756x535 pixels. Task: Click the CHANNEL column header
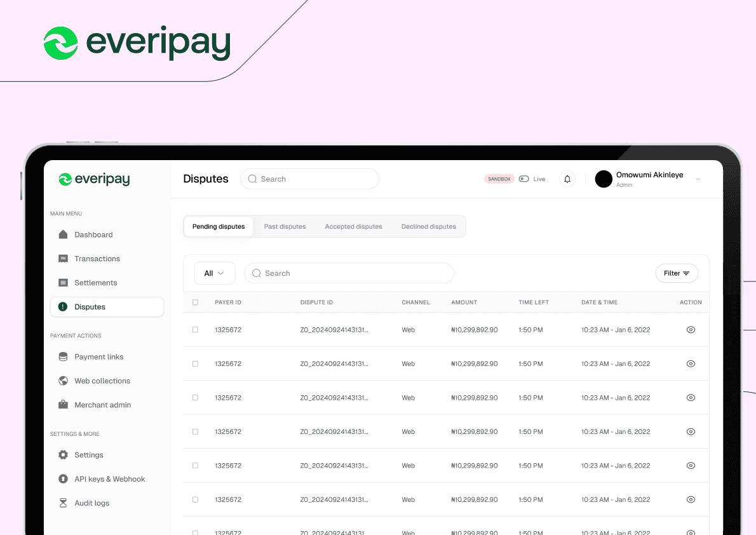pos(415,302)
